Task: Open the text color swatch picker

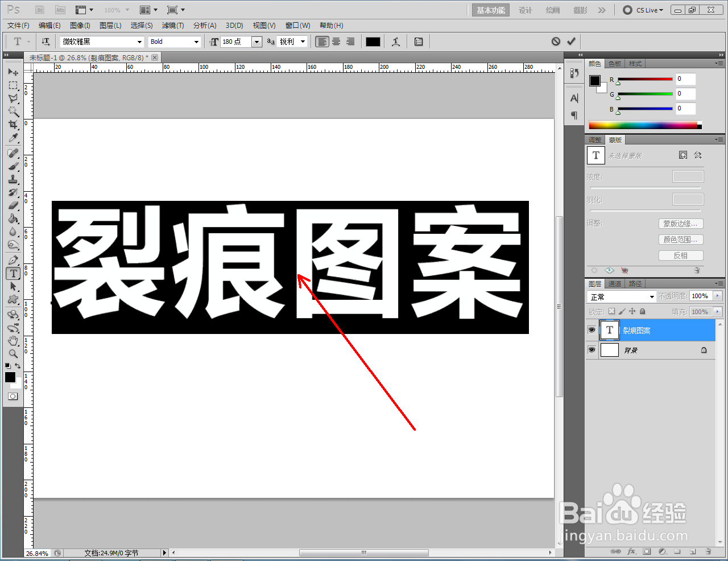Action: pos(373,41)
